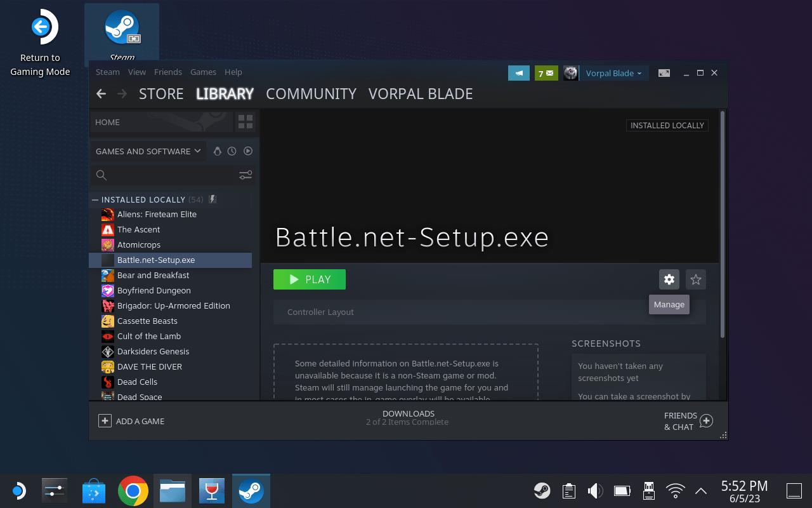
Task: Add Battle.net-Setup.exe to favorites with star
Action: [x=695, y=279]
